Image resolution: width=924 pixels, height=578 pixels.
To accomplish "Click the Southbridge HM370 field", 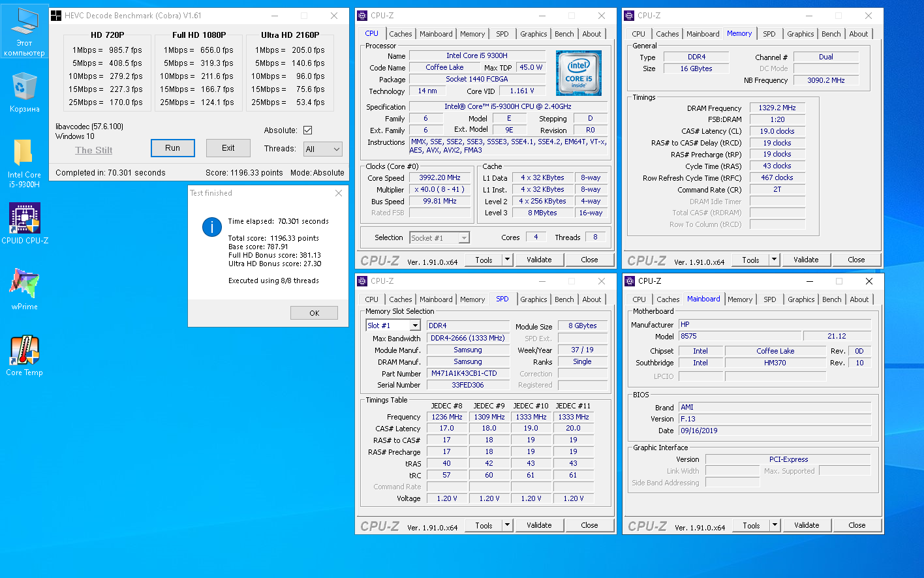I will click(775, 363).
